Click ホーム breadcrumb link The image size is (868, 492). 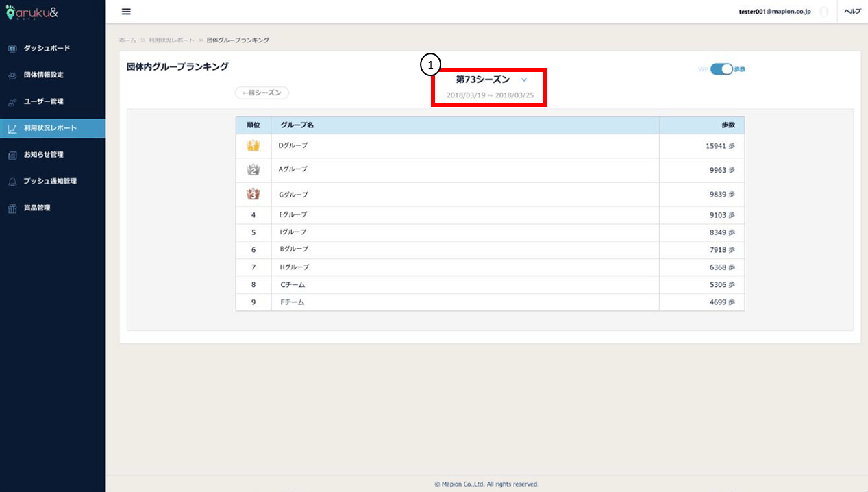tap(127, 40)
